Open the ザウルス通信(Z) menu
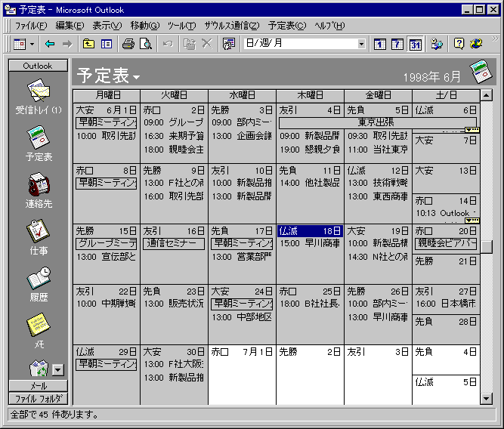This screenshot has height=429, width=504. tap(232, 26)
